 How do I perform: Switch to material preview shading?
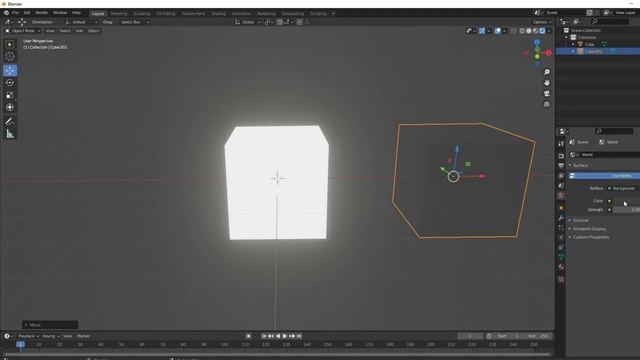(536, 31)
